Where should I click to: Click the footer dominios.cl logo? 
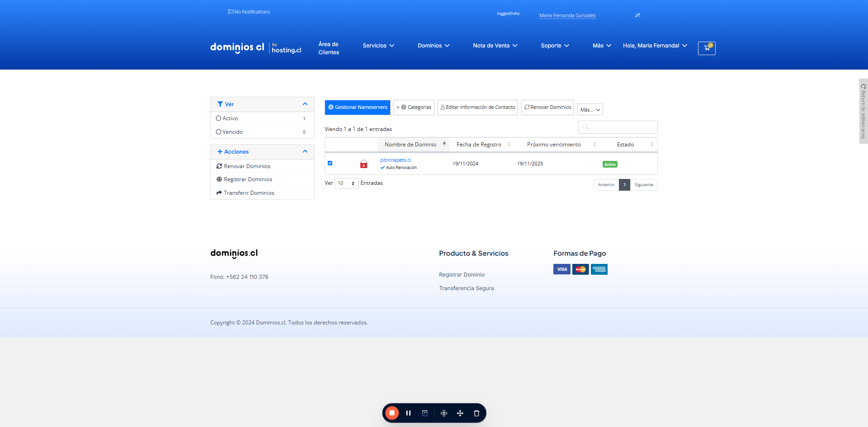[234, 253]
